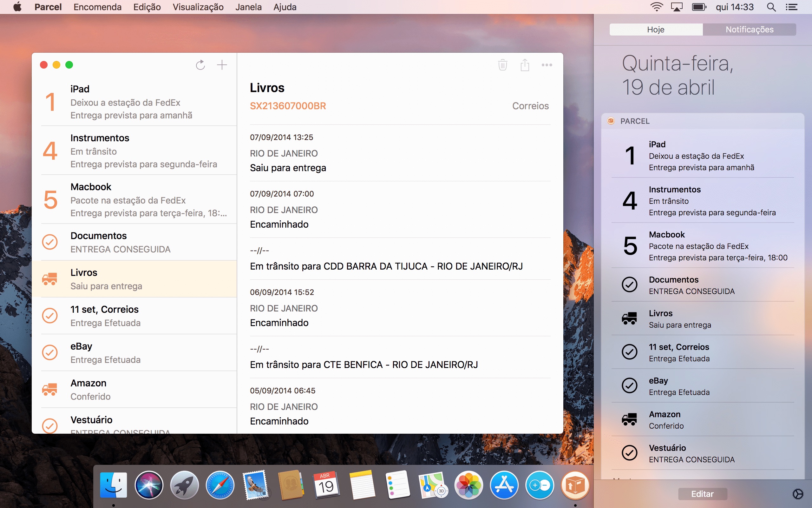Launch Siri from the Dock
This screenshot has width=812, height=508.
tap(149, 485)
